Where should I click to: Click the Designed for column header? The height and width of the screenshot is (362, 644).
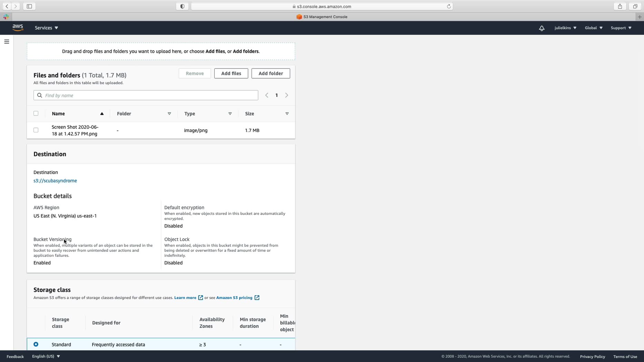click(x=106, y=323)
